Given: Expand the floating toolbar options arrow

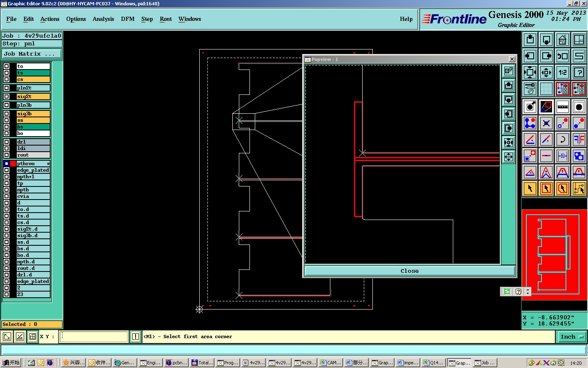Looking at the screenshot, I should click(528, 292).
